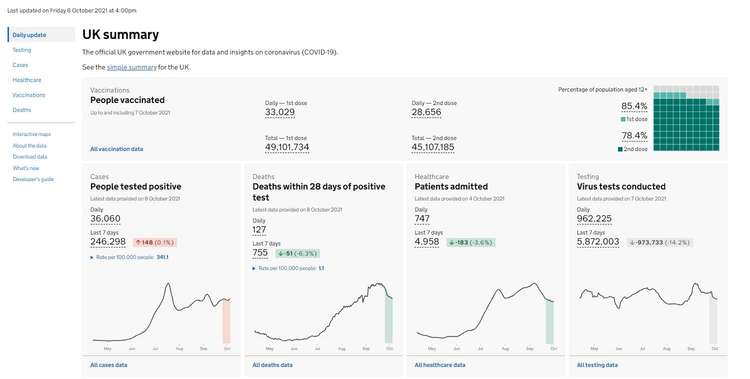Image resolution: width=750 pixels, height=379 pixels.
Task: Open All healthcare data link
Action: point(440,365)
